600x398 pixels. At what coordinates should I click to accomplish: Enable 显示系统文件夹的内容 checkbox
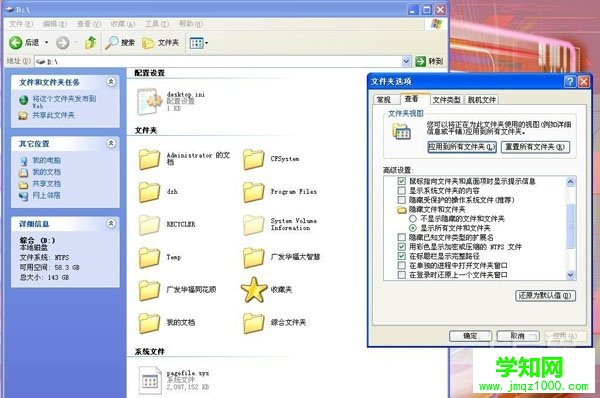click(401, 190)
